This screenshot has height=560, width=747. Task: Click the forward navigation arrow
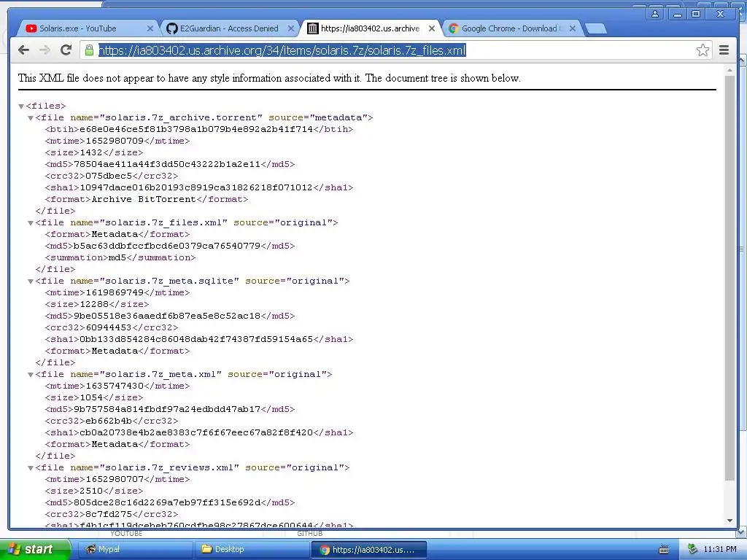coord(44,50)
